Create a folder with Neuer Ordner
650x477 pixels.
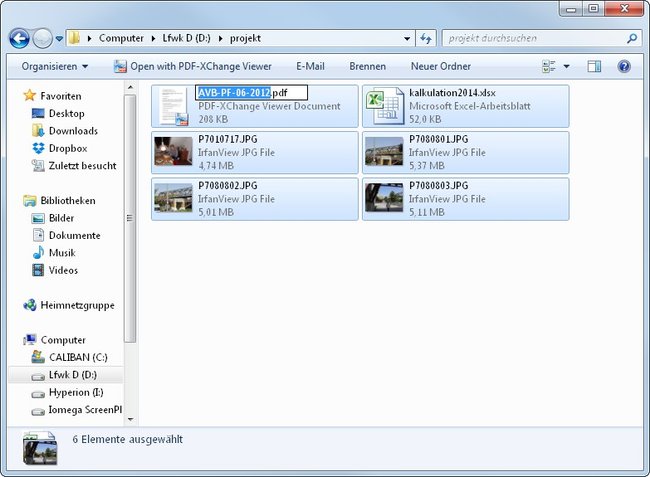441,66
